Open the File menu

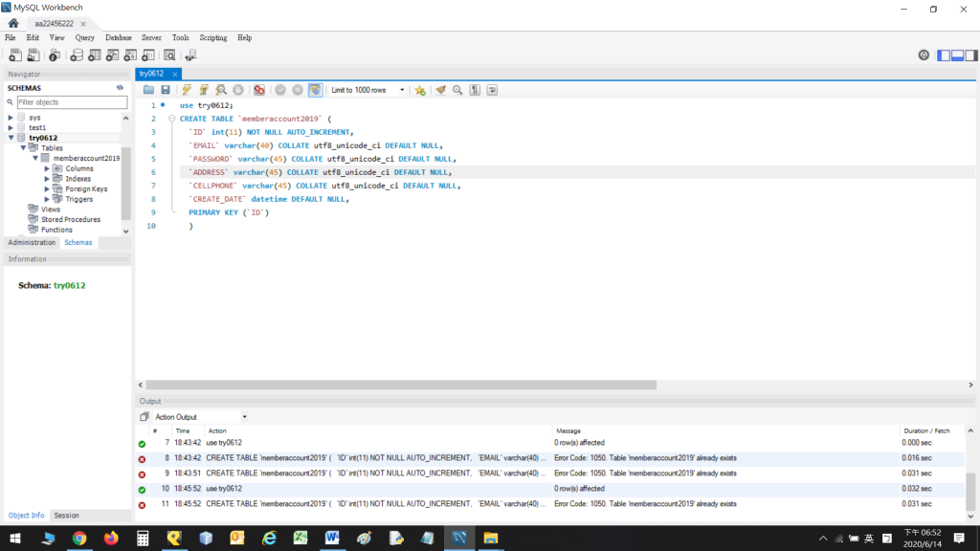pyautogui.click(x=11, y=37)
